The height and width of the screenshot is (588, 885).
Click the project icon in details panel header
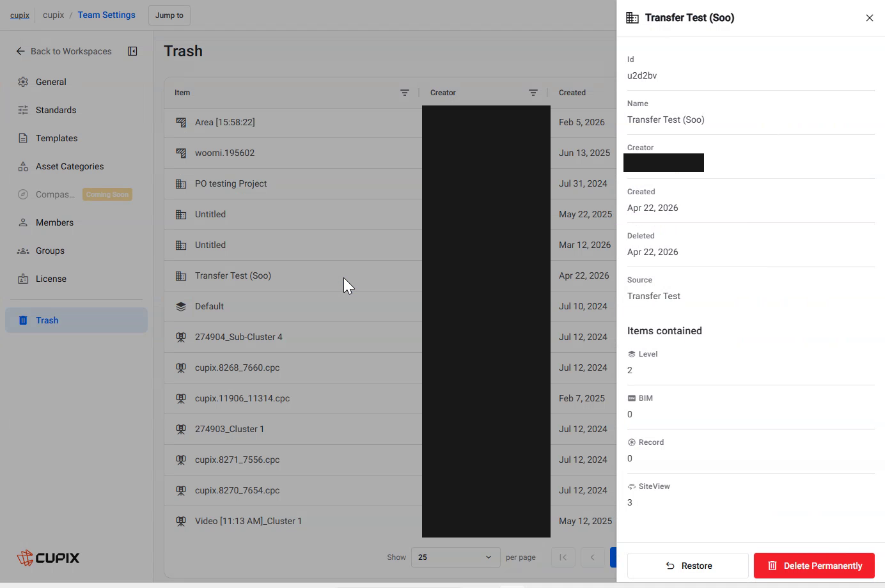pyautogui.click(x=632, y=18)
